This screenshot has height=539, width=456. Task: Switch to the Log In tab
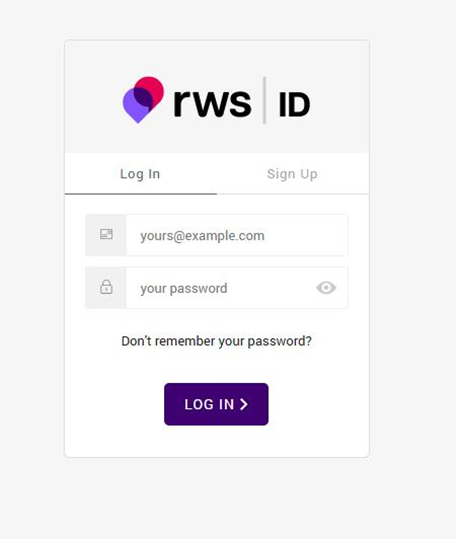140,174
